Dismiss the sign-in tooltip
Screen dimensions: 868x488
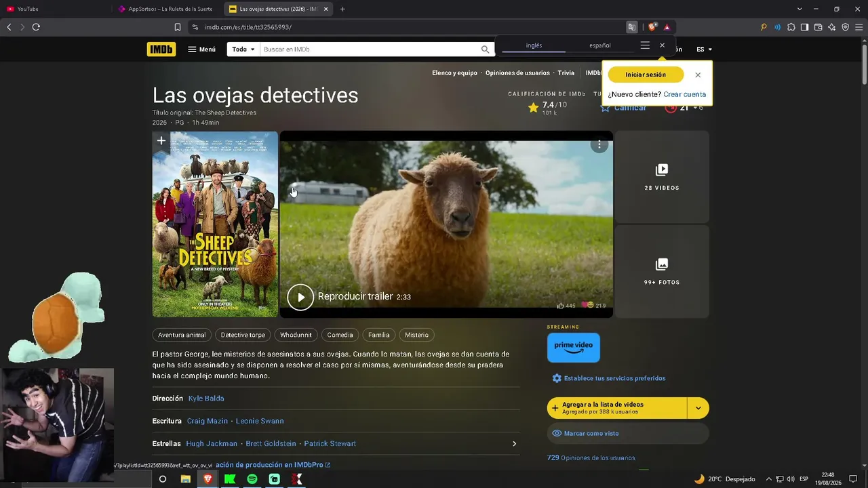click(698, 75)
